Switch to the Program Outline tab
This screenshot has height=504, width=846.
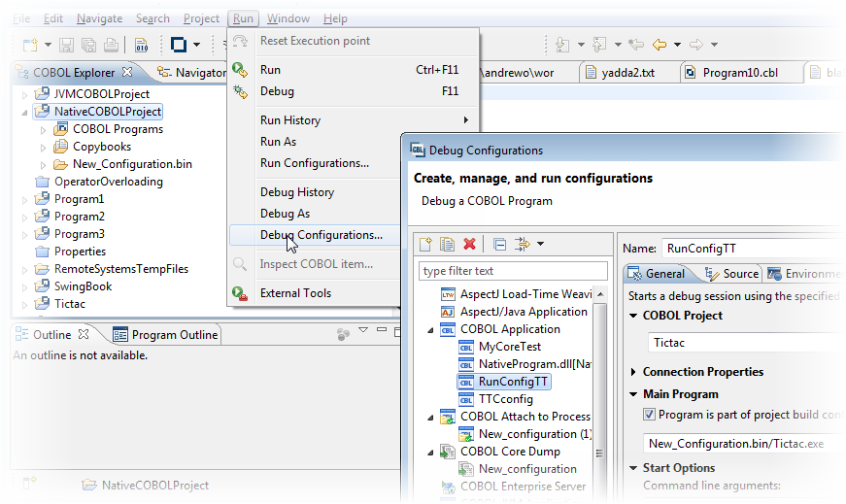click(166, 335)
